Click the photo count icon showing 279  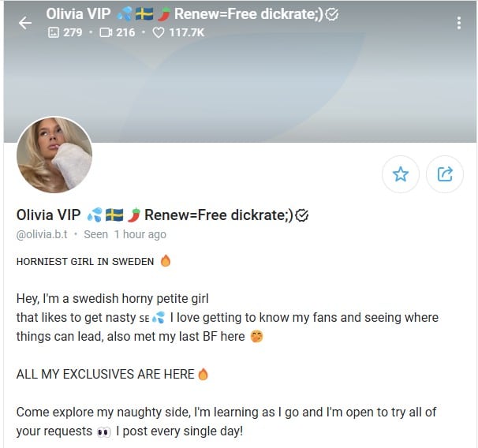click(54, 32)
